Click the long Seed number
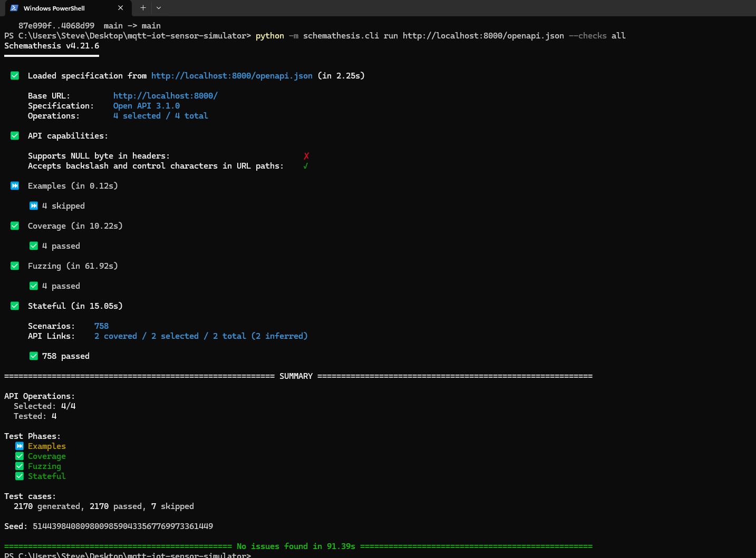 (x=123, y=526)
